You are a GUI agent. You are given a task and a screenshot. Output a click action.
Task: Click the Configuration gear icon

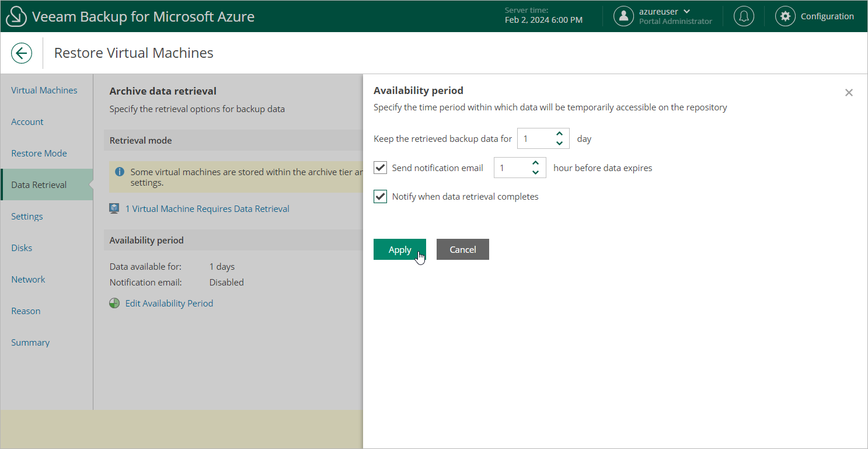pyautogui.click(x=785, y=16)
